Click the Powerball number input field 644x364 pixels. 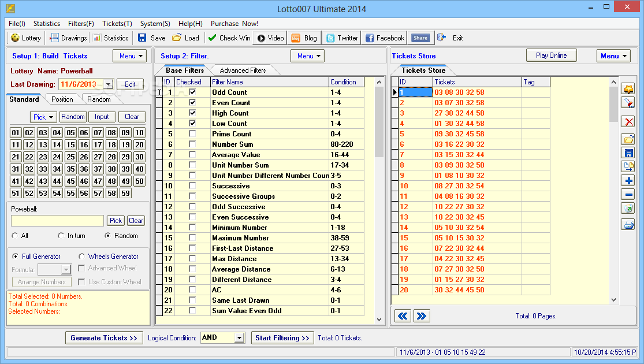pyautogui.click(x=58, y=221)
